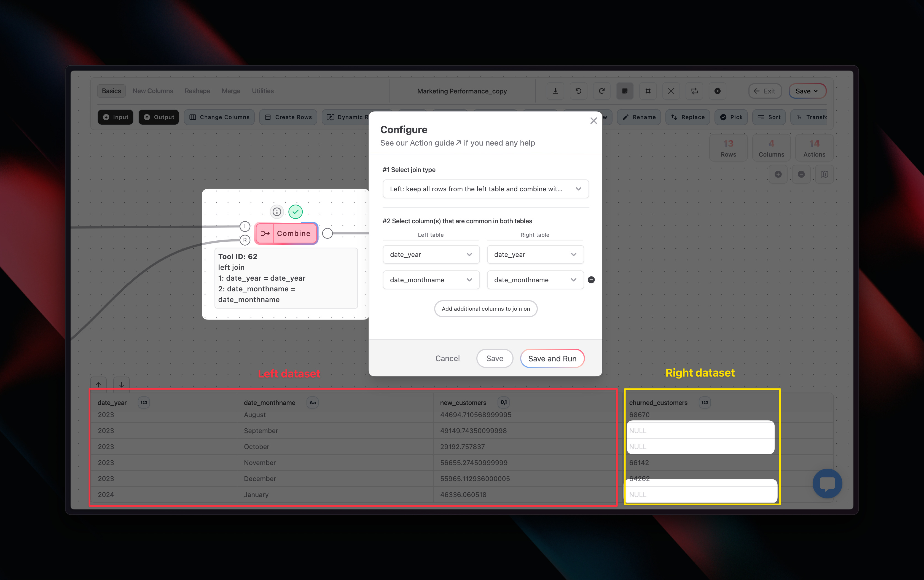The height and width of the screenshot is (580, 924).
Task: Click the run play icon in the toolbar
Action: click(x=717, y=91)
